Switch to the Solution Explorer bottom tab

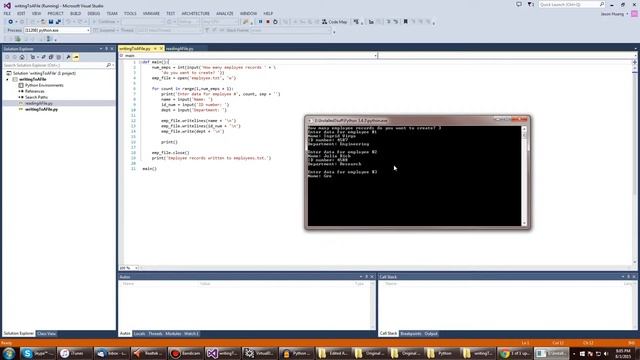pos(19,334)
